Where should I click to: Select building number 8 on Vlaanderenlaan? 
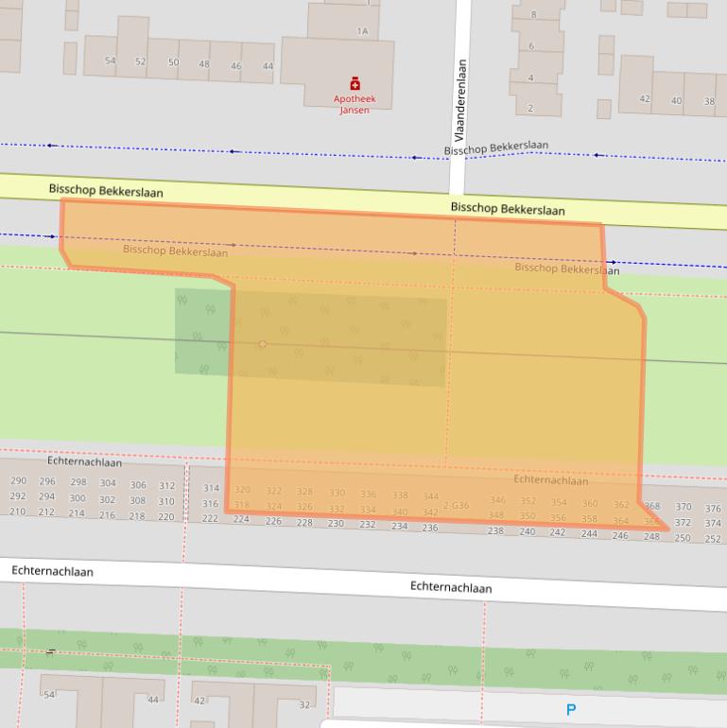(x=533, y=14)
